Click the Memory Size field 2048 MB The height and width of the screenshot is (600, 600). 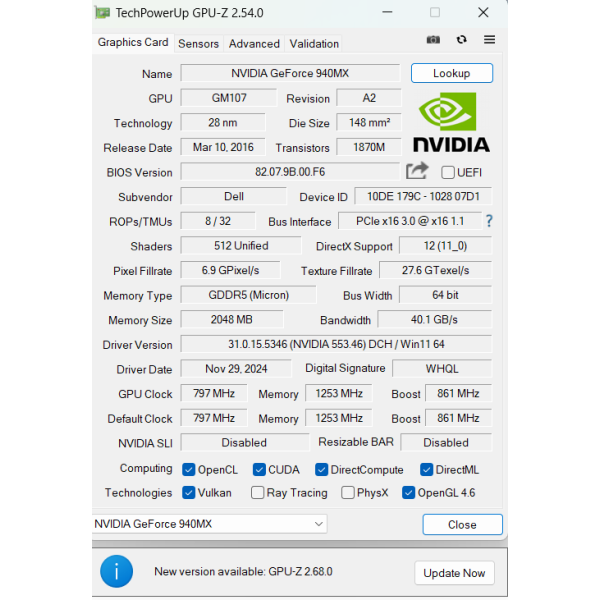click(232, 320)
